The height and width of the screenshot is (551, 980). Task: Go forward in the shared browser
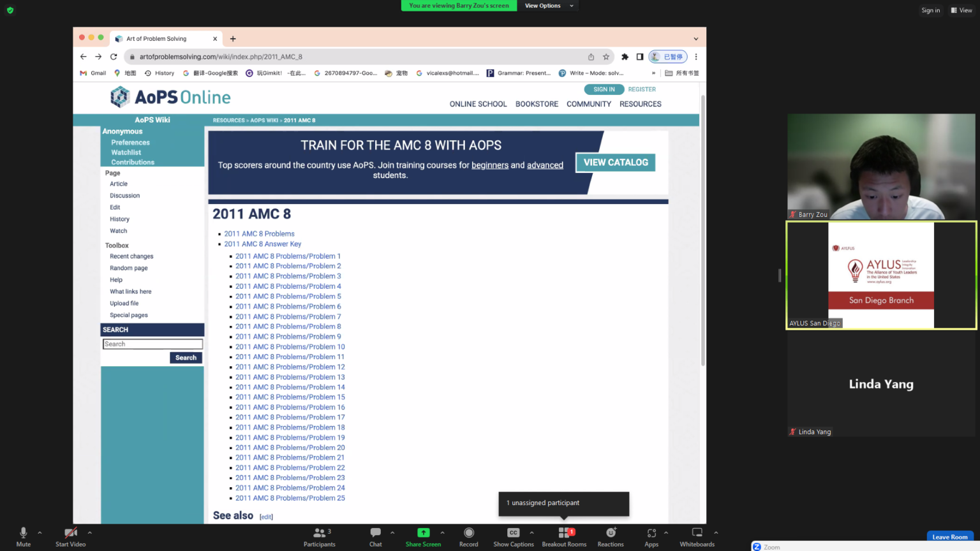[x=98, y=57]
